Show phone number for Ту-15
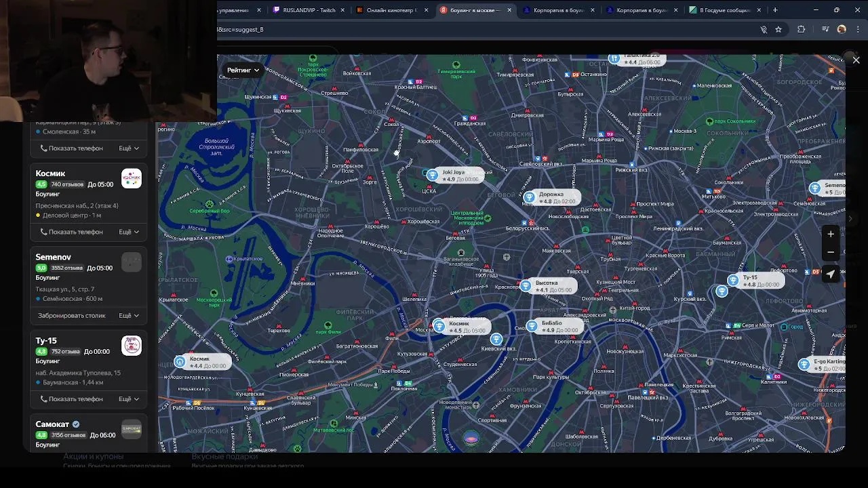The image size is (868, 488). point(71,399)
